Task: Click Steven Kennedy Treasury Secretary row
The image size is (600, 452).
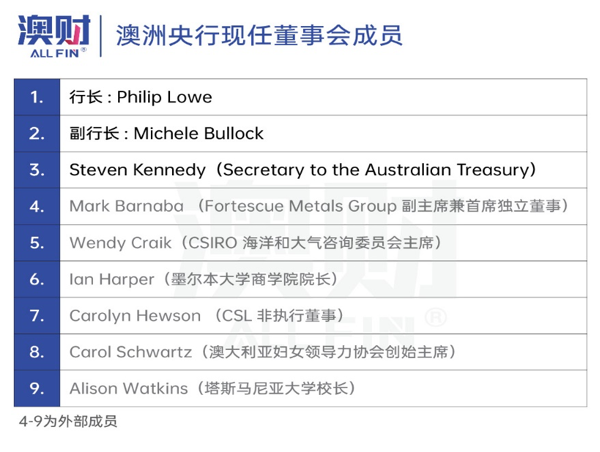Action: (x=323, y=170)
